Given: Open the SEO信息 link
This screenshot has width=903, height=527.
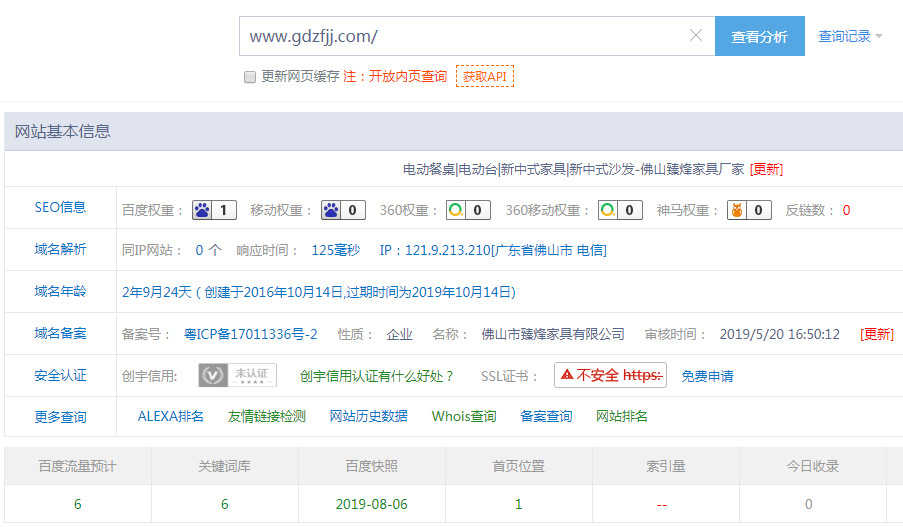Looking at the screenshot, I should [60, 207].
